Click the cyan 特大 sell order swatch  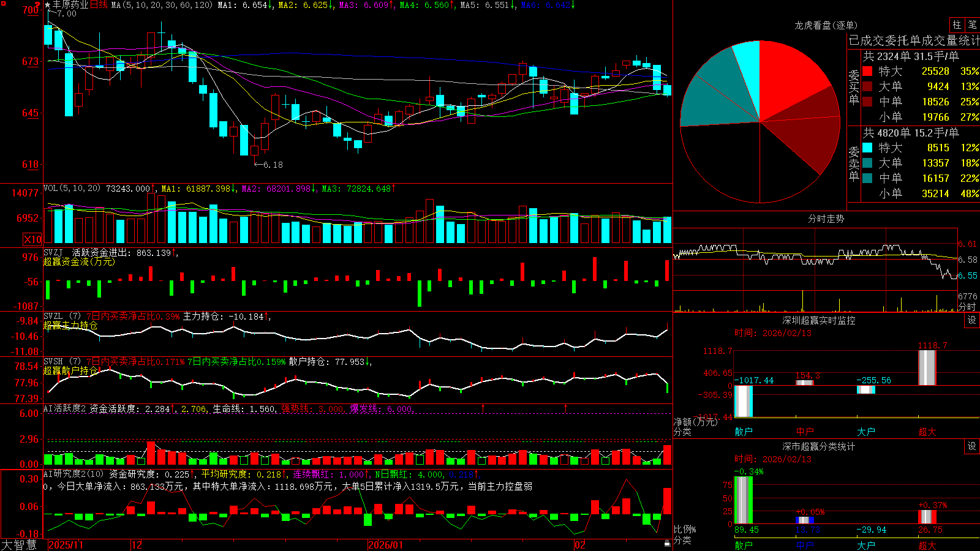(x=867, y=148)
